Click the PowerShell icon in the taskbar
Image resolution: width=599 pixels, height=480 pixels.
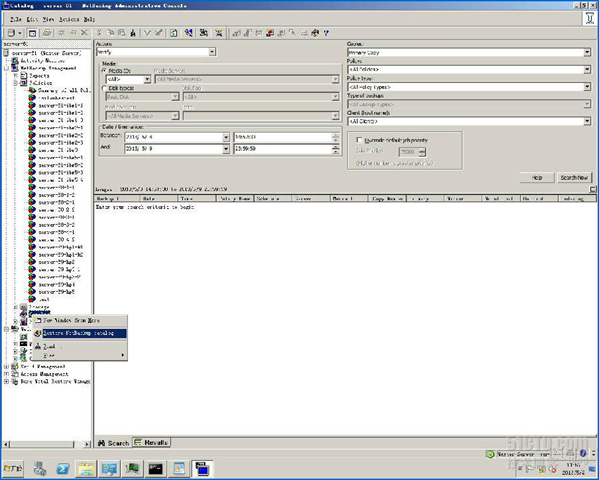pos(63,469)
